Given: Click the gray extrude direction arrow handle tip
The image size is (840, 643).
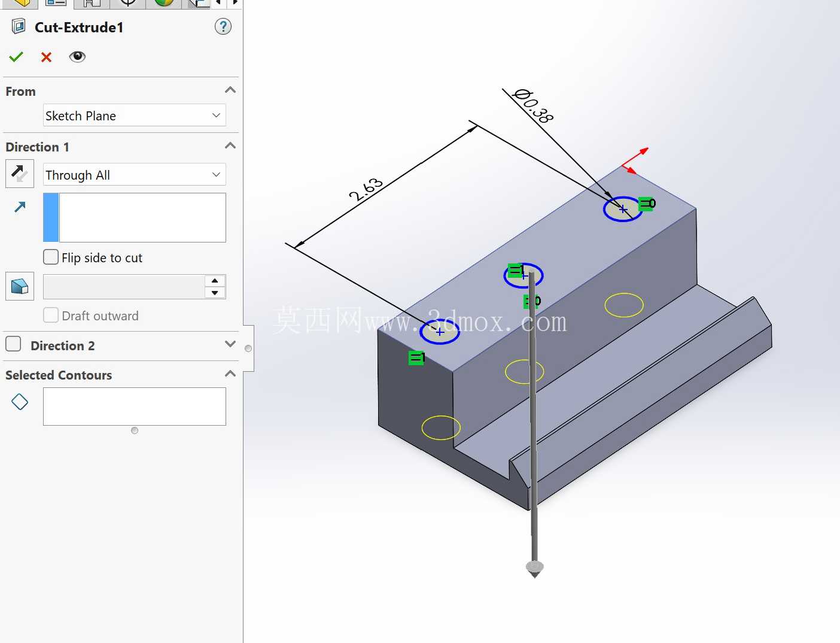Looking at the screenshot, I should 535,569.
